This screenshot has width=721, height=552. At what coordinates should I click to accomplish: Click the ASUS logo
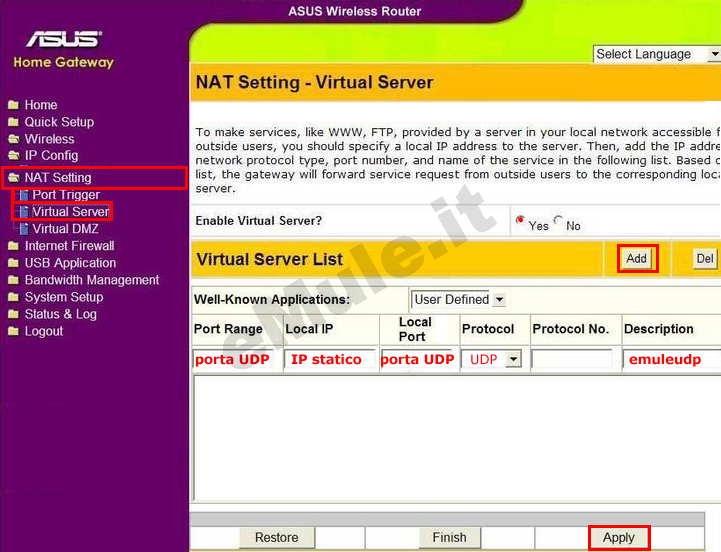pyautogui.click(x=64, y=39)
